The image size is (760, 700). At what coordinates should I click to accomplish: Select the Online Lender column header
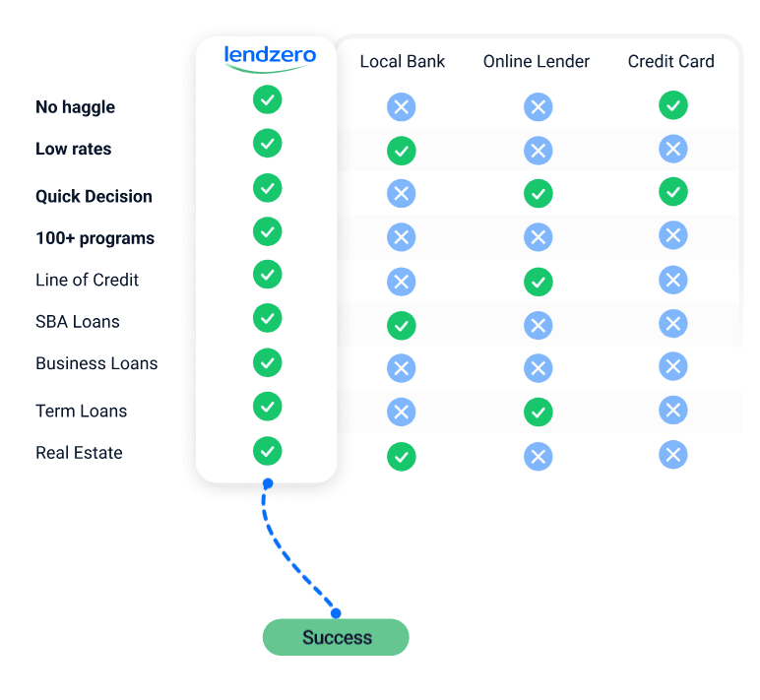click(x=537, y=61)
